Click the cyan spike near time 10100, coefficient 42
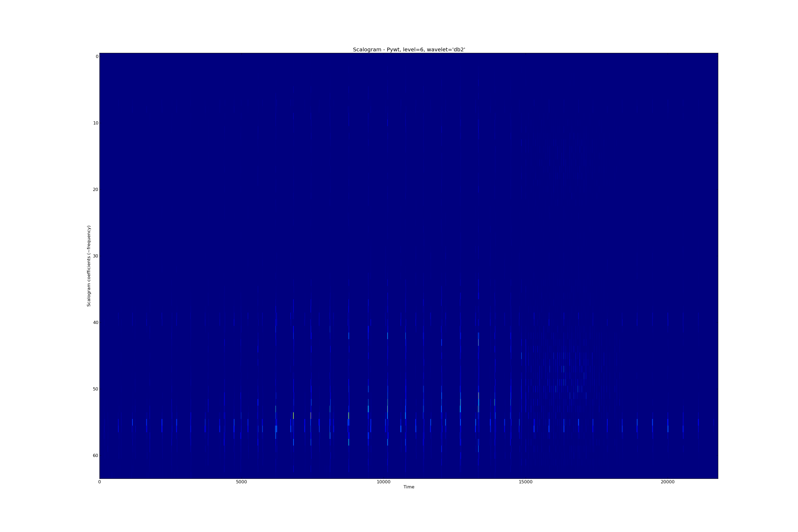The image size is (798, 532). [388, 336]
